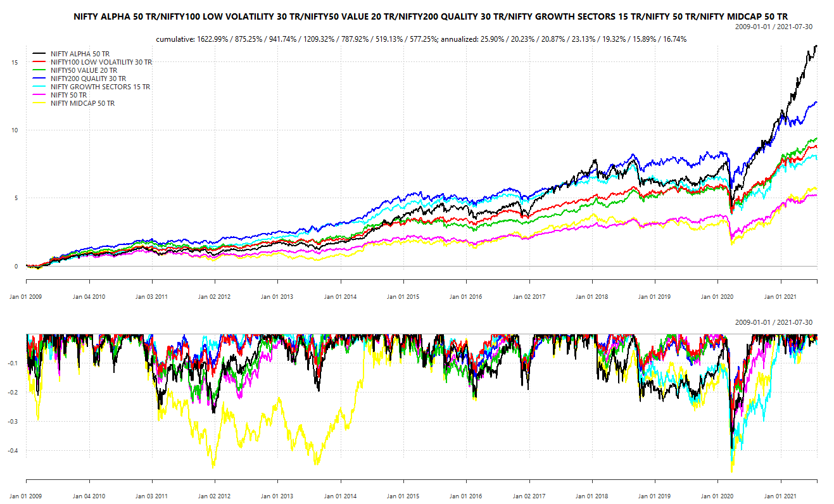Click 'Jan 01 2018' below the drawdown chart

[x=591, y=496]
